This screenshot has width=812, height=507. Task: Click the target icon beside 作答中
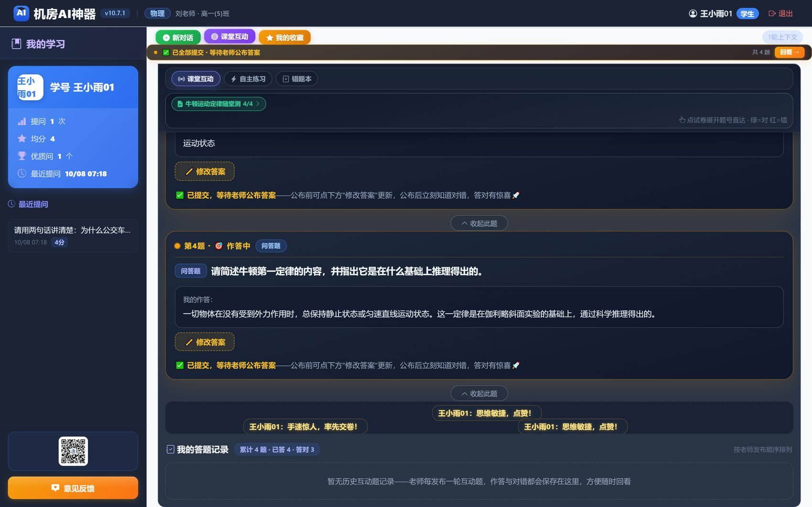(x=219, y=246)
